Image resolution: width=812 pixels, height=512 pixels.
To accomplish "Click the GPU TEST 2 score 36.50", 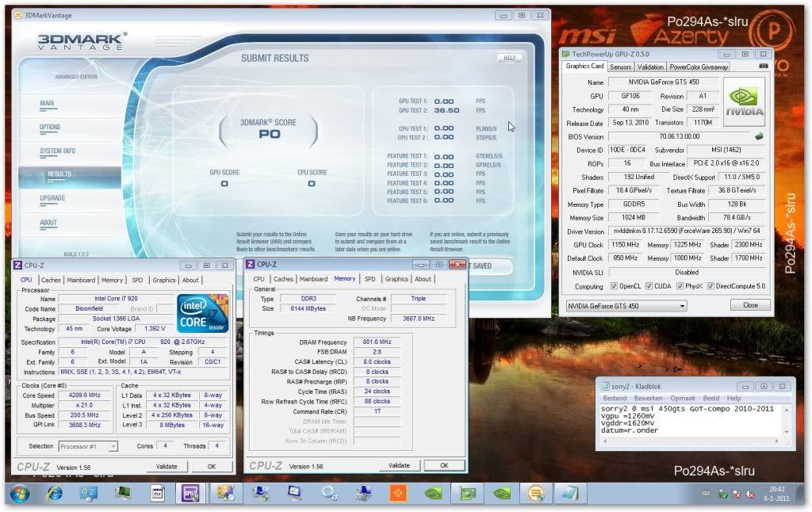I will click(446, 110).
